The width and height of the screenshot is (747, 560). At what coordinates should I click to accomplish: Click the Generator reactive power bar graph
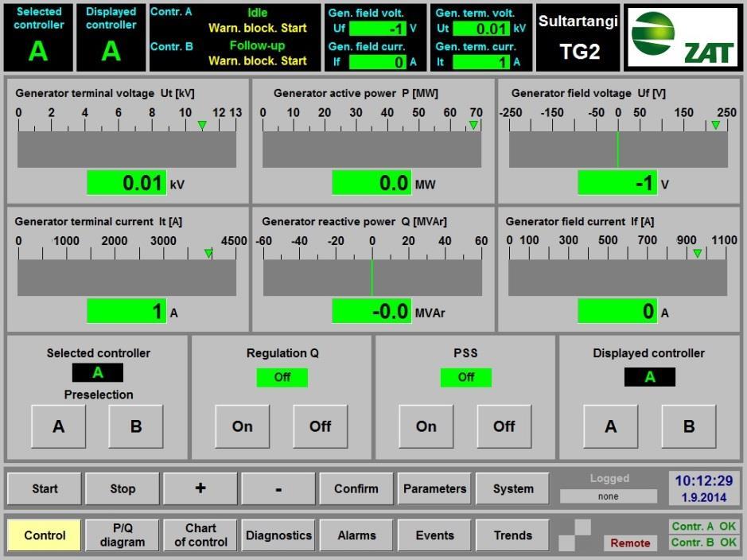coord(372,278)
